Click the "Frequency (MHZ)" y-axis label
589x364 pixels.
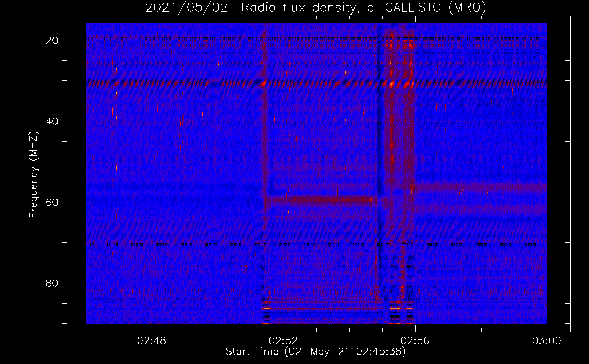point(33,175)
